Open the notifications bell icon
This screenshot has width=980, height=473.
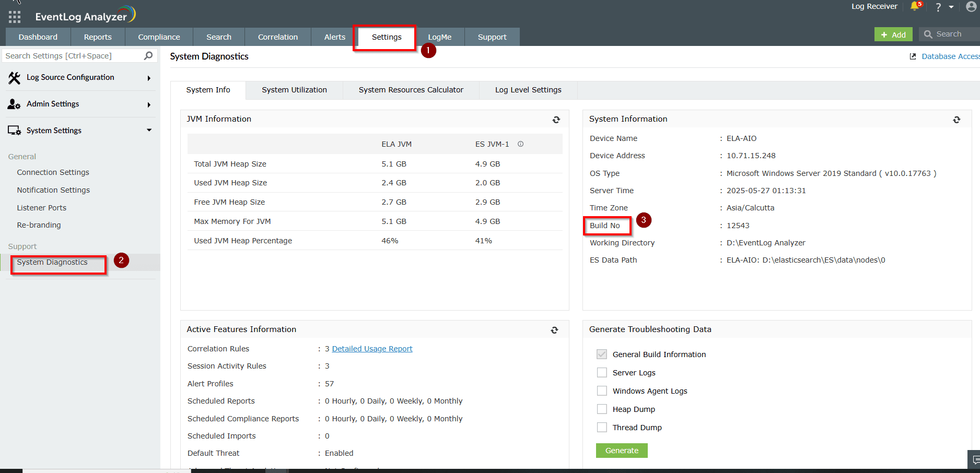coord(915,6)
